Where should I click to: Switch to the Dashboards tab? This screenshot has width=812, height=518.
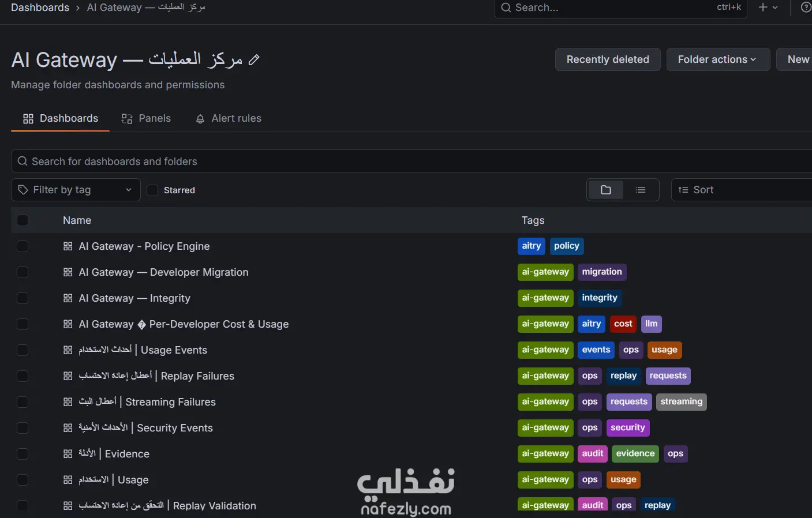point(60,118)
